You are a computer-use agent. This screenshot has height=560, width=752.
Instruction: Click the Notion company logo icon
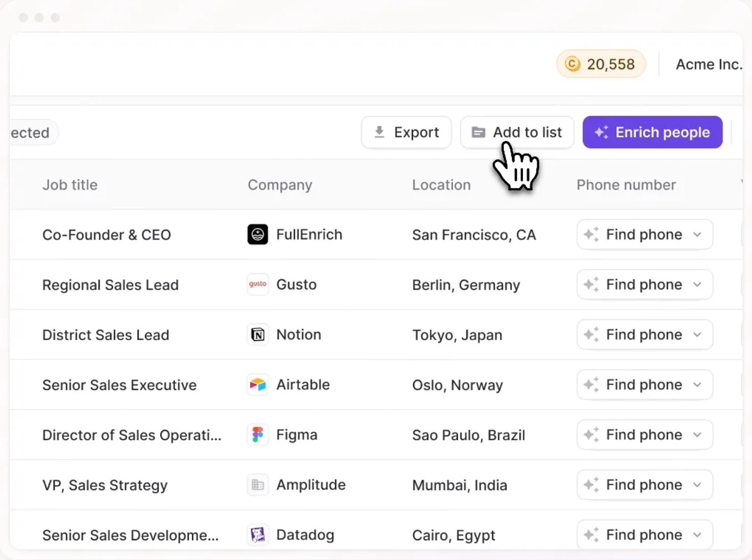click(x=258, y=334)
